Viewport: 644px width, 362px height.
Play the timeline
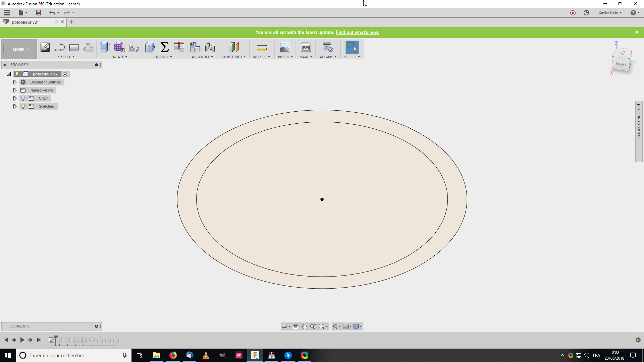pyautogui.click(x=22, y=340)
